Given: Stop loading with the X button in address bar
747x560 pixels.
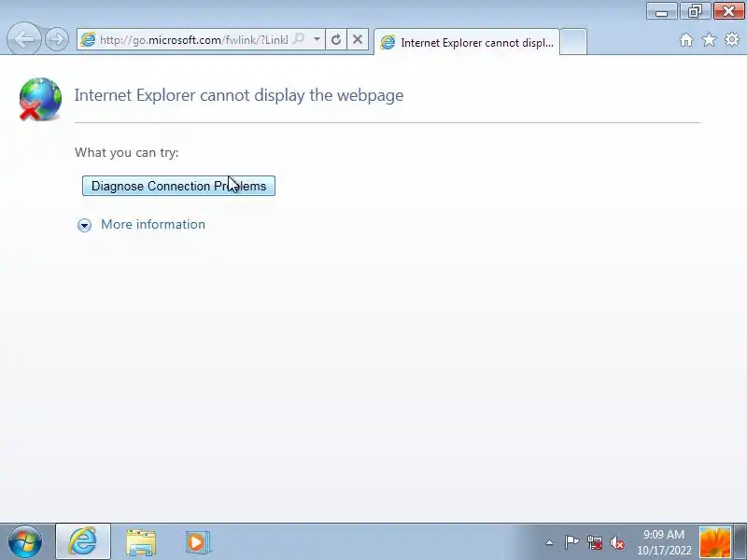Looking at the screenshot, I should 358,39.
